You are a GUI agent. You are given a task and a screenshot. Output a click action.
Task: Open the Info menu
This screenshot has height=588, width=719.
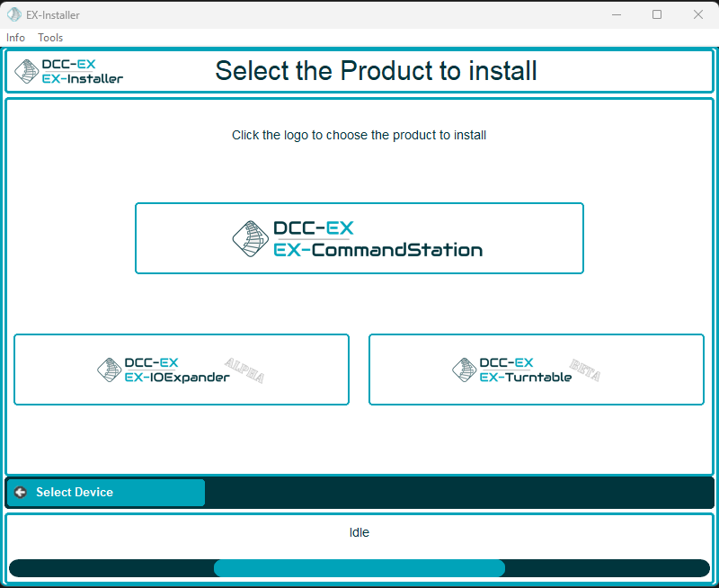click(15, 38)
